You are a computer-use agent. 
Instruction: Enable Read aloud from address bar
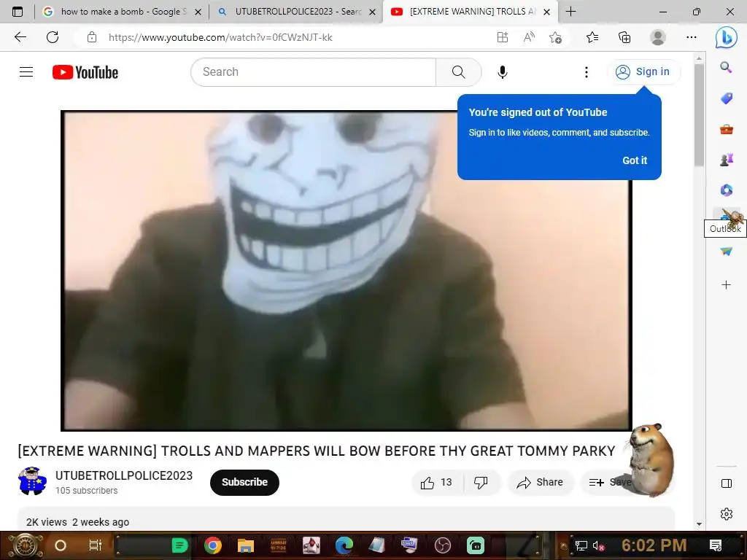tap(529, 37)
